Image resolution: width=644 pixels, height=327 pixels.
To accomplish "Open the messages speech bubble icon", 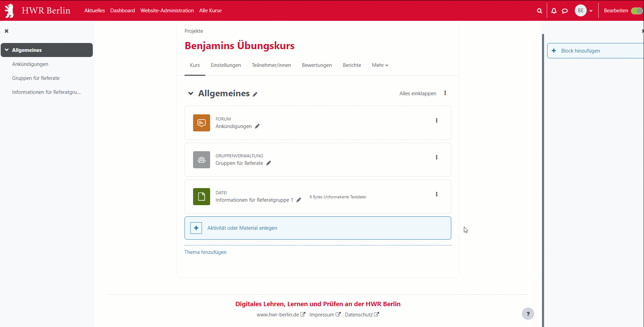I will (x=565, y=11).
